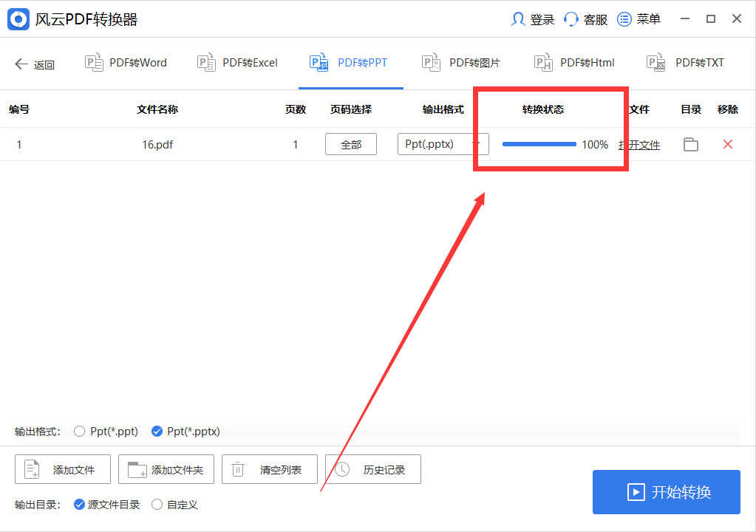Click the 移除 column header
Screen dimensions: 756x532
[728, 109]
